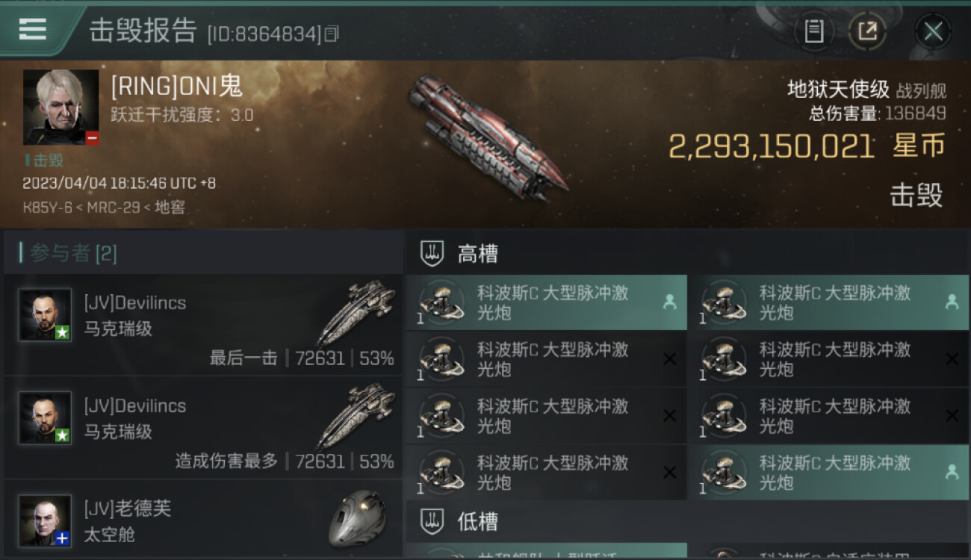Viewport: 971px width, 560px height.
Task: Open the hamburger menu icon
Action: [32, 30]
